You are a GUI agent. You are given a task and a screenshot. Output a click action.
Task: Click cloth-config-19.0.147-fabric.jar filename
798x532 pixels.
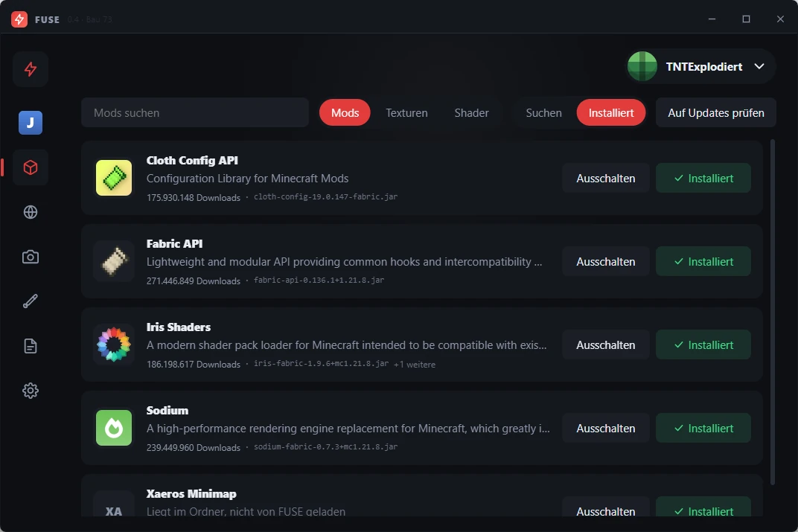click(326, 197)
